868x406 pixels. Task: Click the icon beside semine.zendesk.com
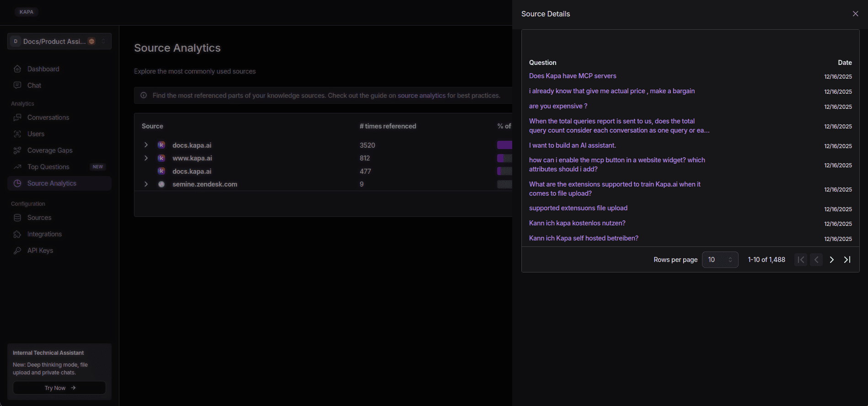161,184
